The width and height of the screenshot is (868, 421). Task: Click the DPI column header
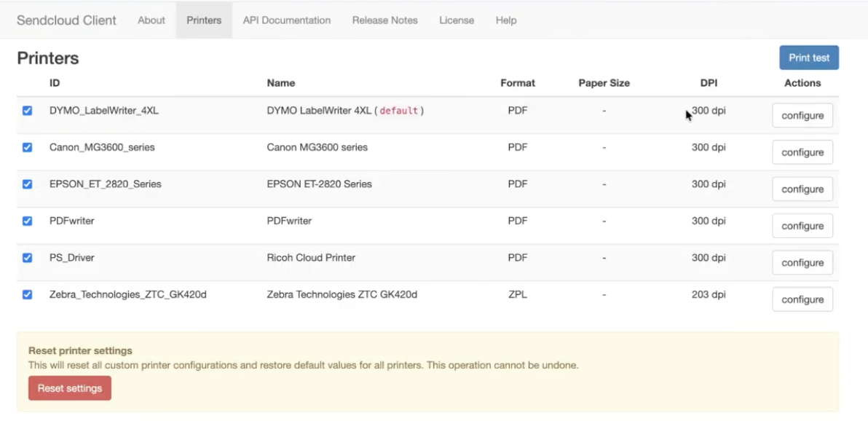(709, 83)
